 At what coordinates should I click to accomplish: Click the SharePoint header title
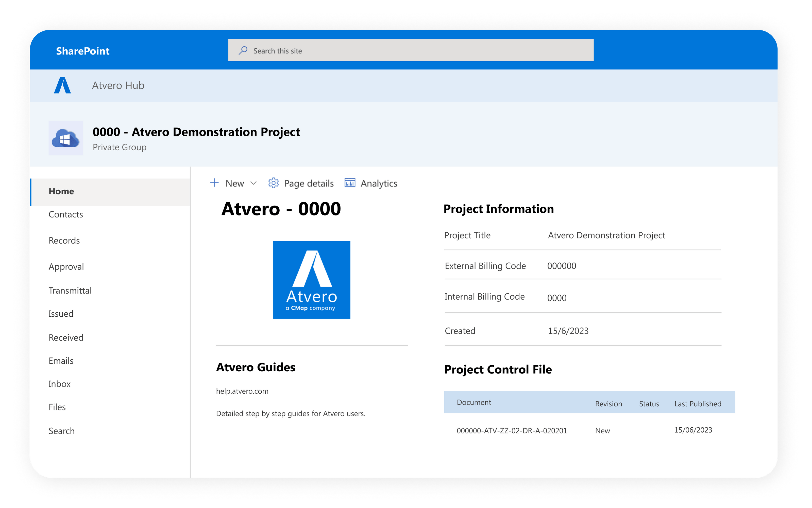tap(83, 51)
